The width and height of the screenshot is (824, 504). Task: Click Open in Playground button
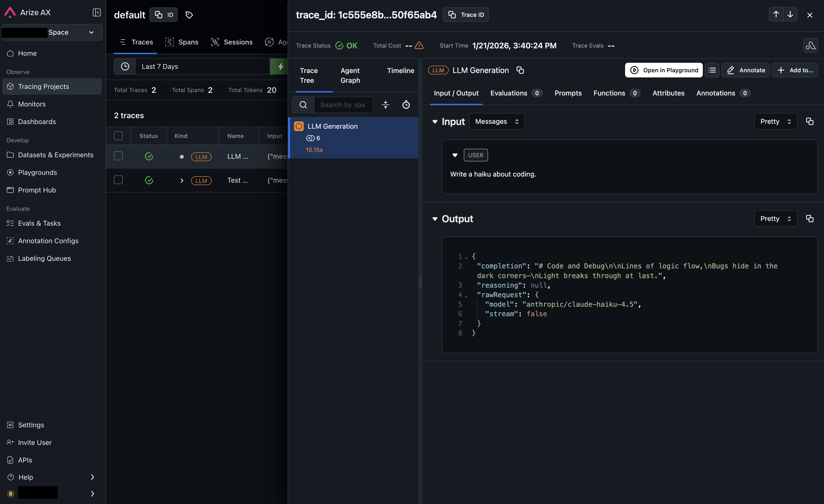point(664,70)
